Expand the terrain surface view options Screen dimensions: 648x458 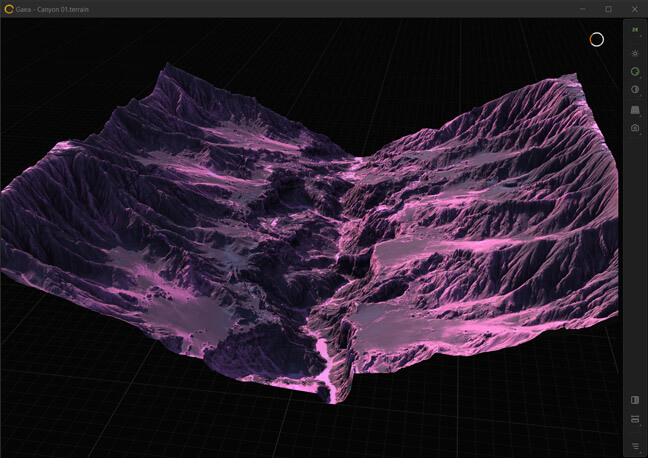coord(635,109)
